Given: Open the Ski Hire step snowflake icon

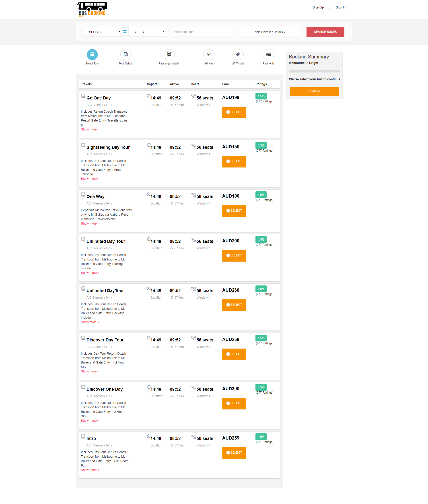Looking at the screenshot, I should [209, 55].
